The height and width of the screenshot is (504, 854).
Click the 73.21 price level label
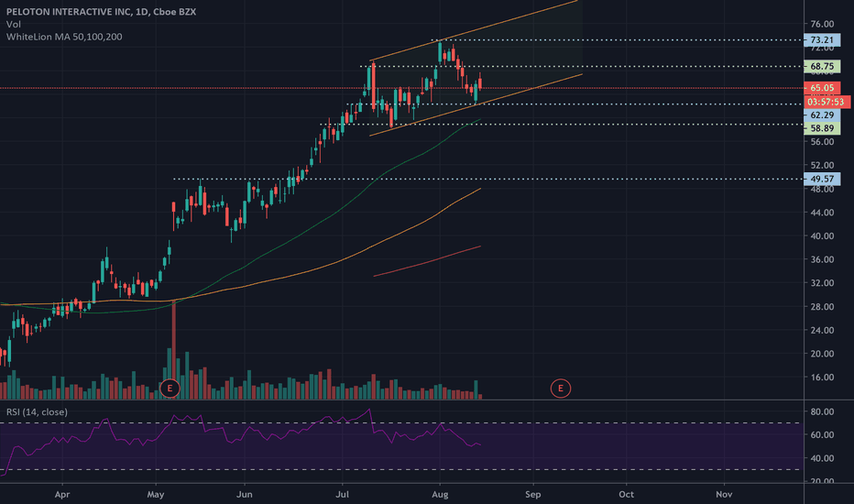click(822, 39)
